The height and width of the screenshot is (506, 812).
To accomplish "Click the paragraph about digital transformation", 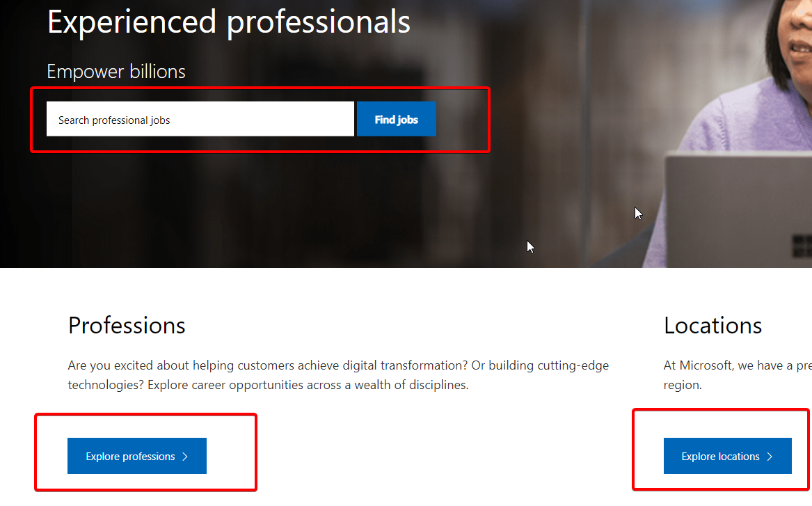I will (x=338, y=375).
